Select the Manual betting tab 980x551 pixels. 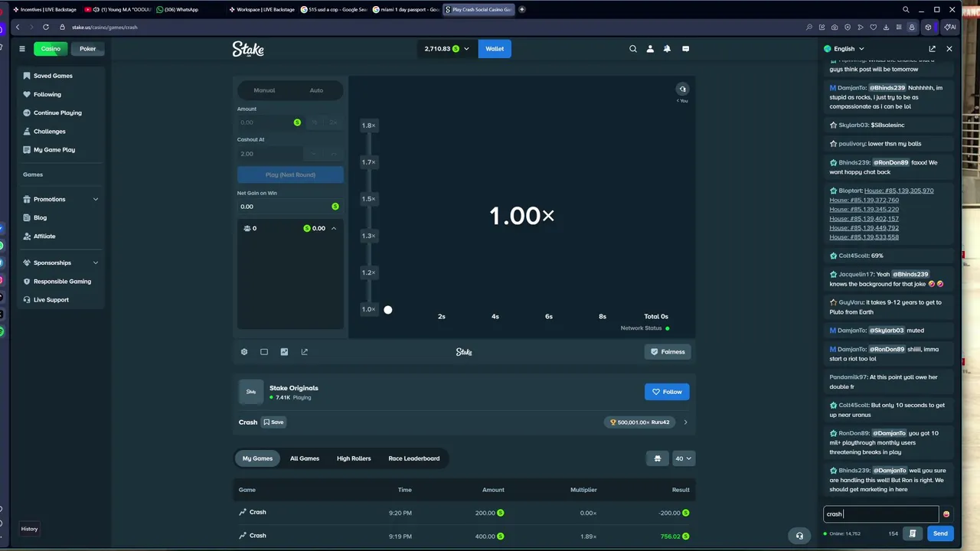(x=264, y=90)
